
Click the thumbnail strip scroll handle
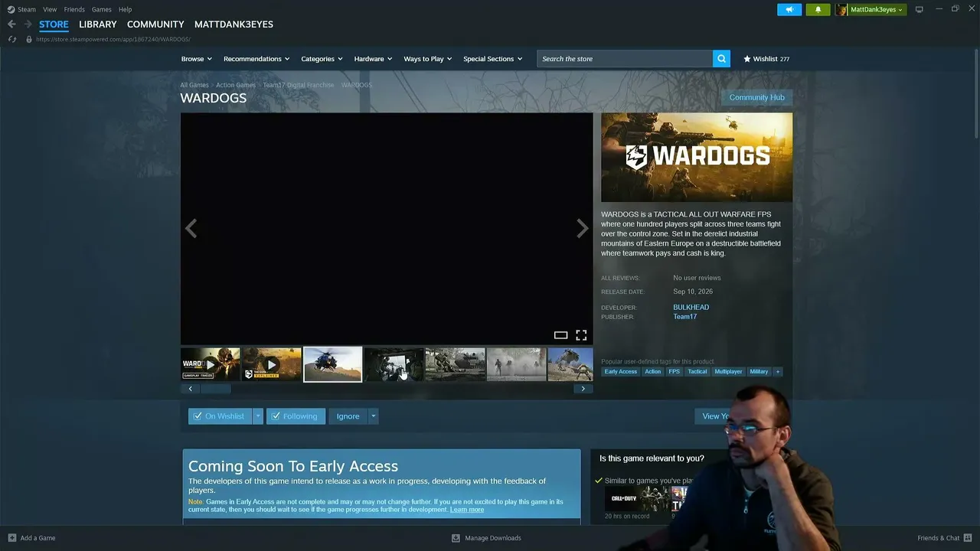pos(216,389)
